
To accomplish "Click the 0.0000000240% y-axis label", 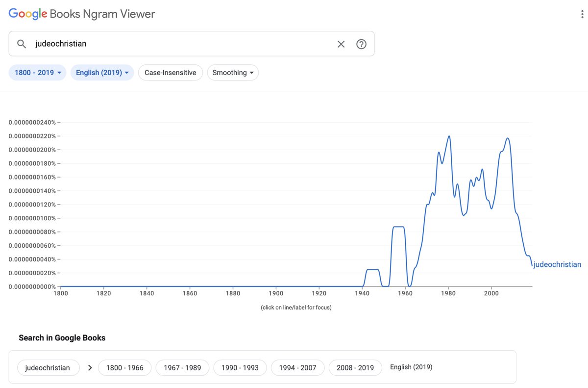I will coord(32,122).
